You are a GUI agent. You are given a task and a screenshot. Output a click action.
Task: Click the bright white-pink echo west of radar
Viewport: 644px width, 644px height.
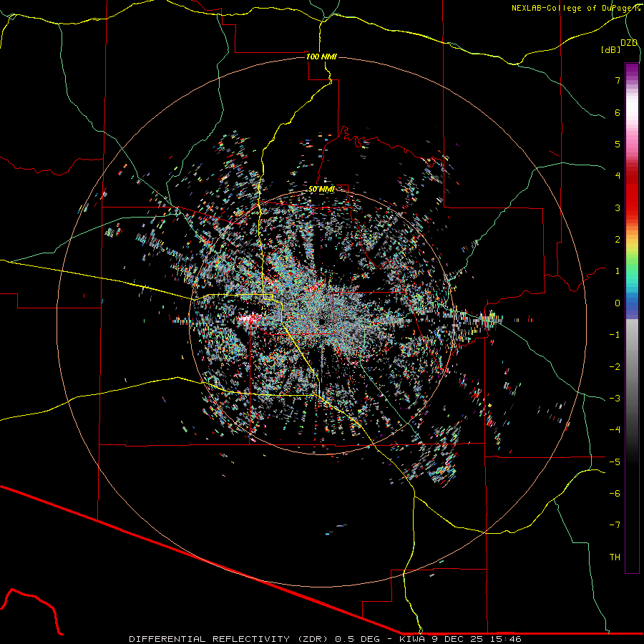click(250, 318)
